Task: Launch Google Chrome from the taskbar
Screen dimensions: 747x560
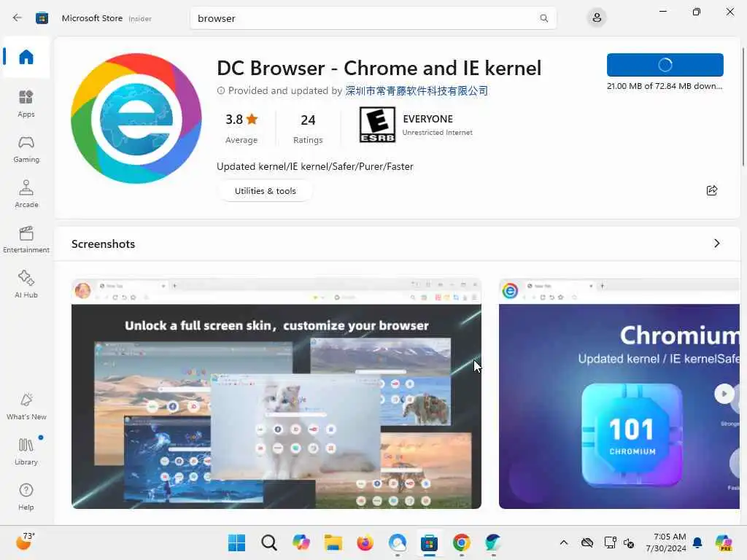Action: [x=461, y=542]
